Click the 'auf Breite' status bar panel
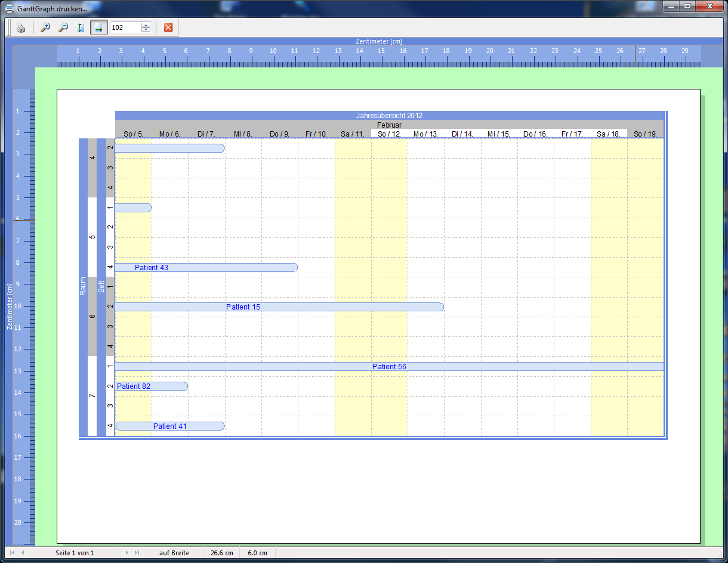 (174, 553)
